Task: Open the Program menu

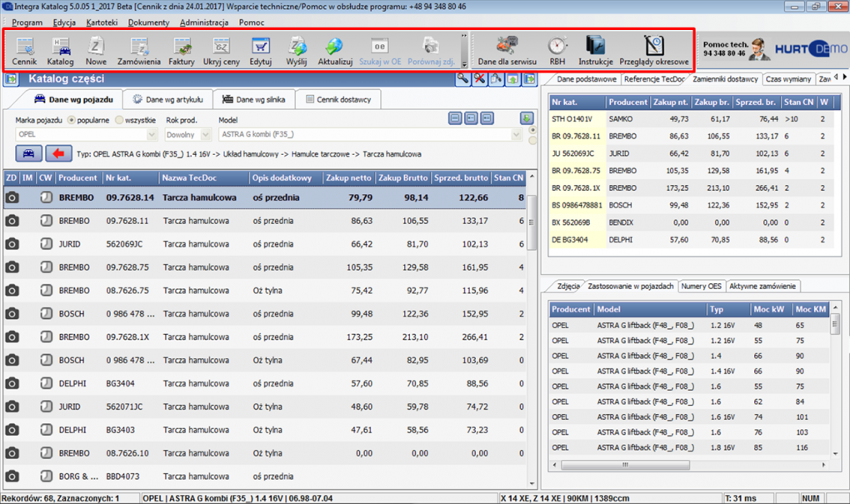Action: [x=27, y=22]
